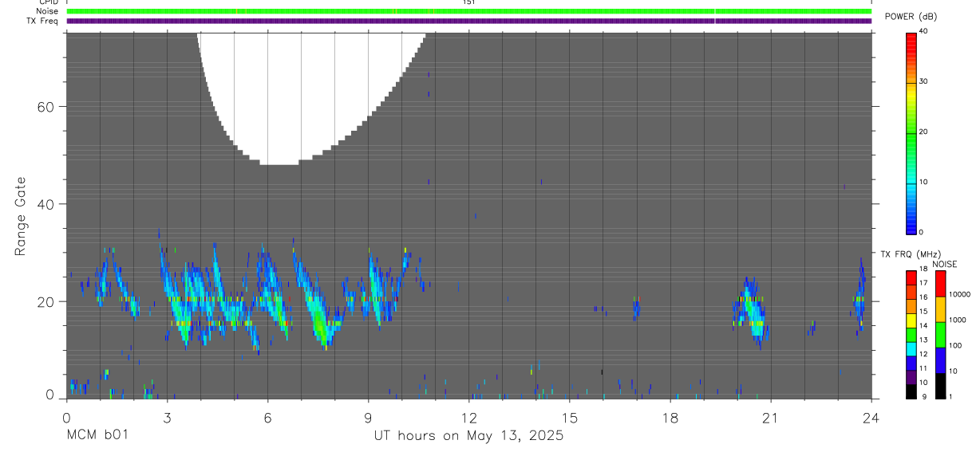This screenshot has width=980, height=452.
Task: Click the 1 tick on NOISE scale
Action: tap(950, 396)
